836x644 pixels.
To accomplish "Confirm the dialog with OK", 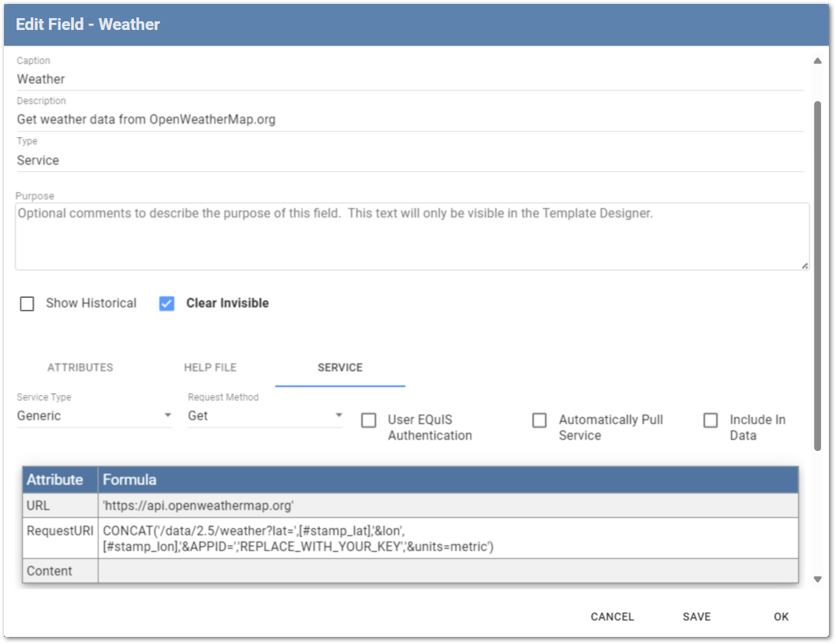I will click(x=781, y=617).
